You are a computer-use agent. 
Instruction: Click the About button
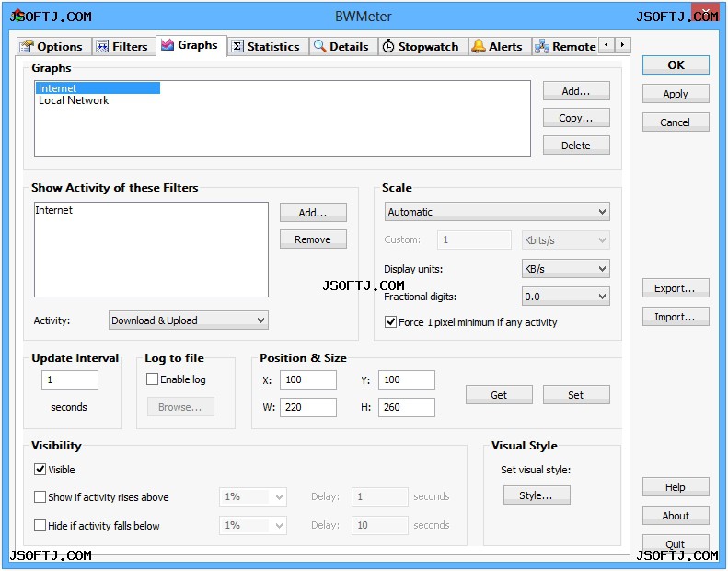pos(676,516)
